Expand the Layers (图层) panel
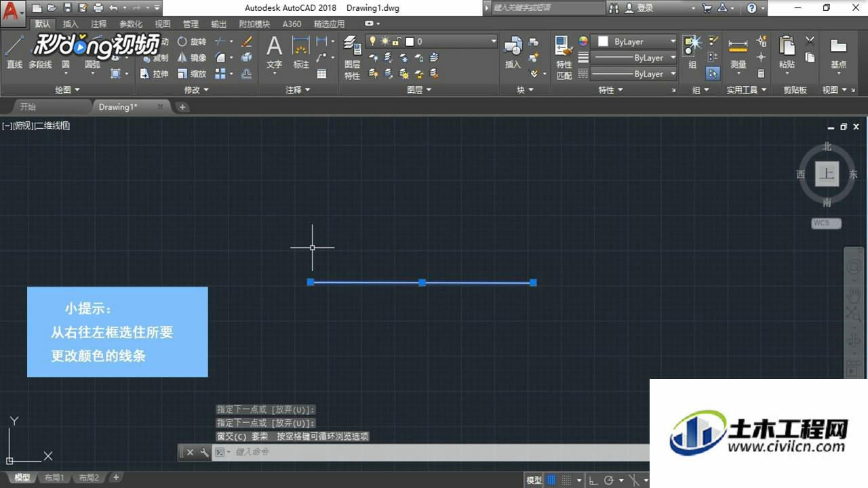This screenshot has height=488, width=868. click(x=419, y=89)
